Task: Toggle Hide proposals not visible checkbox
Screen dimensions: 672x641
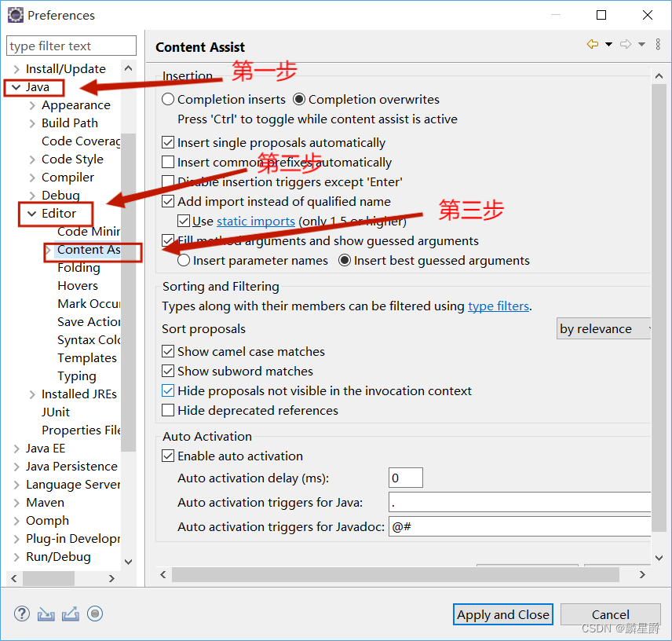Action: coord(168,390)
